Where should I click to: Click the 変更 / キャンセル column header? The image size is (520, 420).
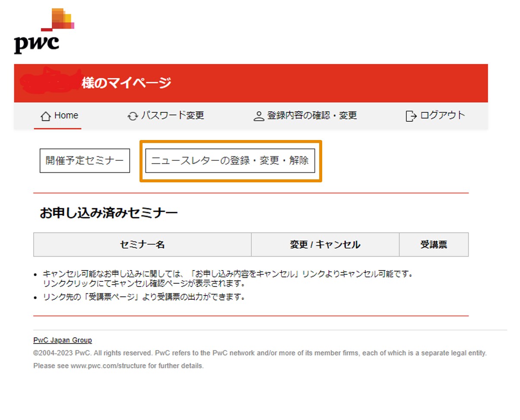[325, 245]
